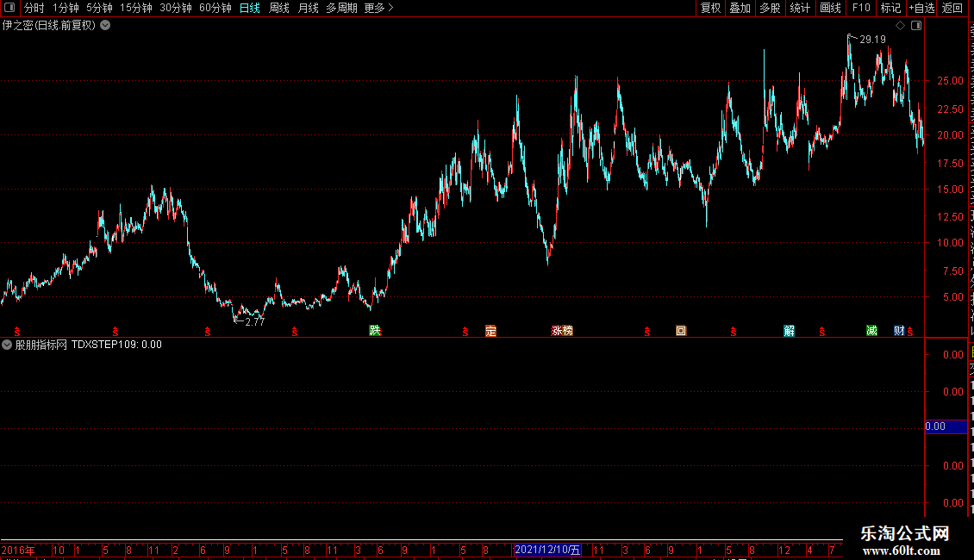974x560 pixels.
Task: Open the 解 event marker
Action: click(x=789, y=331)
